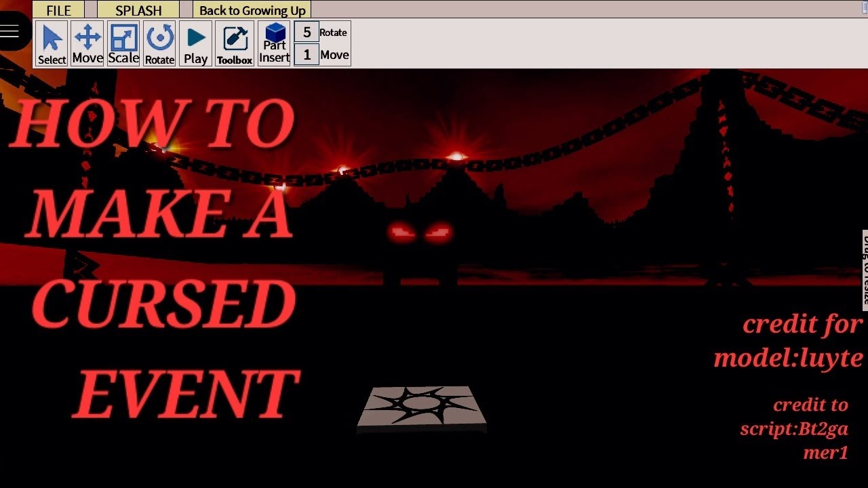This screenshot has width=868, height=488.
Task: Go Back to Growing Up
Action: [252, 10]
